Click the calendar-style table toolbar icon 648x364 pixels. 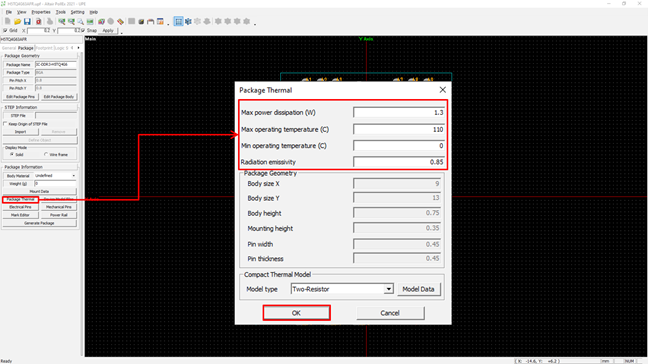tap(160, 21)
